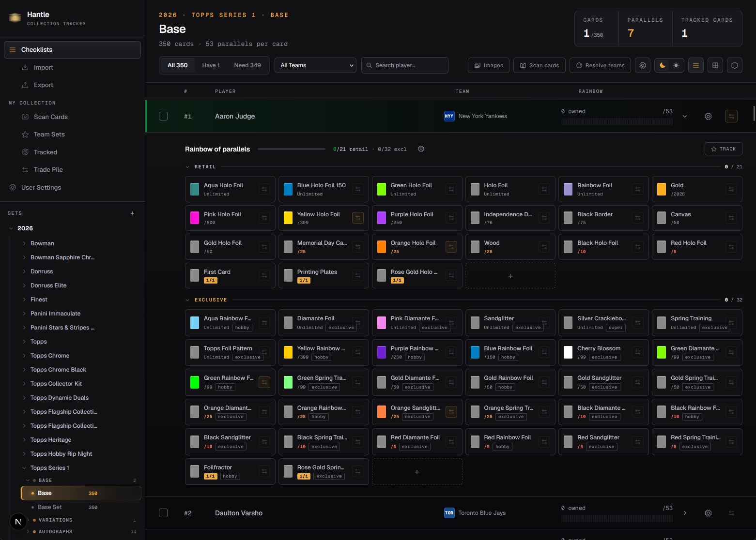Add a parallel using the Exclusive plus tile
The image size is (756, 540).
click(417, 472)
